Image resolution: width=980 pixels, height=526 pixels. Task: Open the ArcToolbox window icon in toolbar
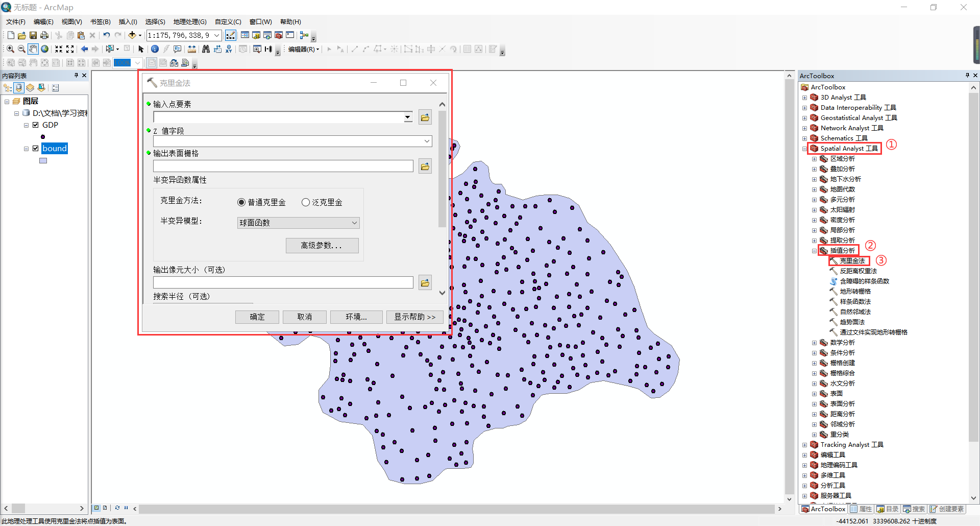(279, 35)
